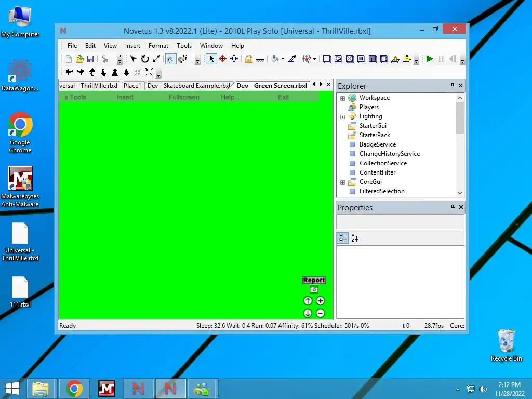Apply the Hinge surface tool
532x399 pixels.
pos(395,59)
